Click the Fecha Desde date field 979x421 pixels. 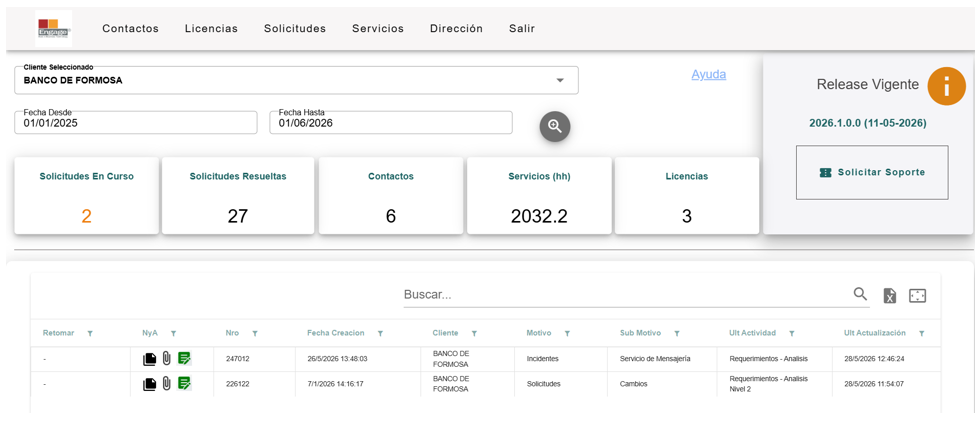135,122
